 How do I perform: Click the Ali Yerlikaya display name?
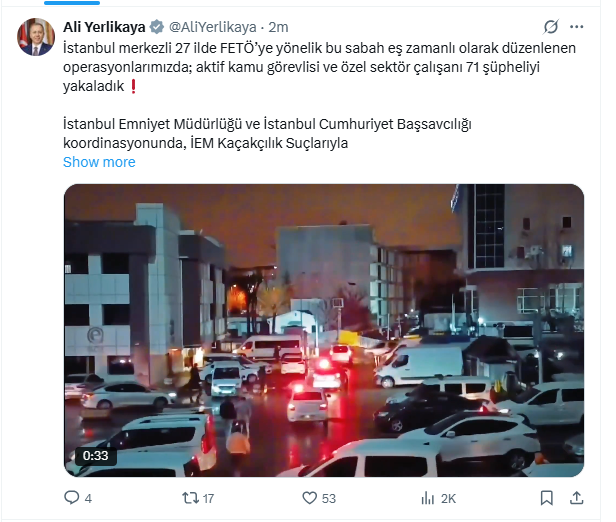click(104, 27)
